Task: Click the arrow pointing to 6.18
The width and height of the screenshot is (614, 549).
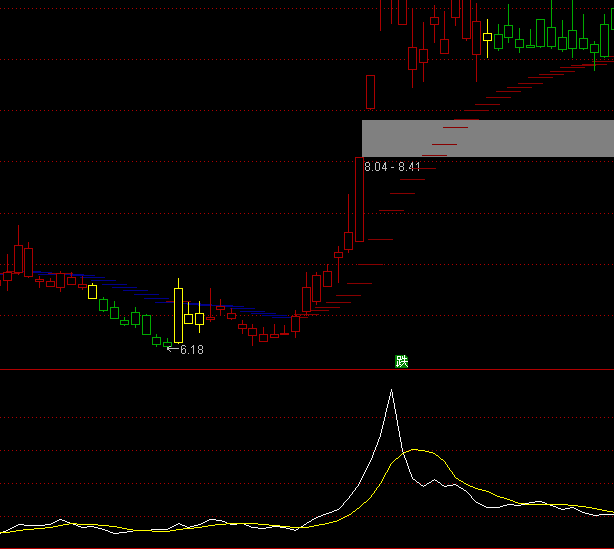Action: coord(172,349)
